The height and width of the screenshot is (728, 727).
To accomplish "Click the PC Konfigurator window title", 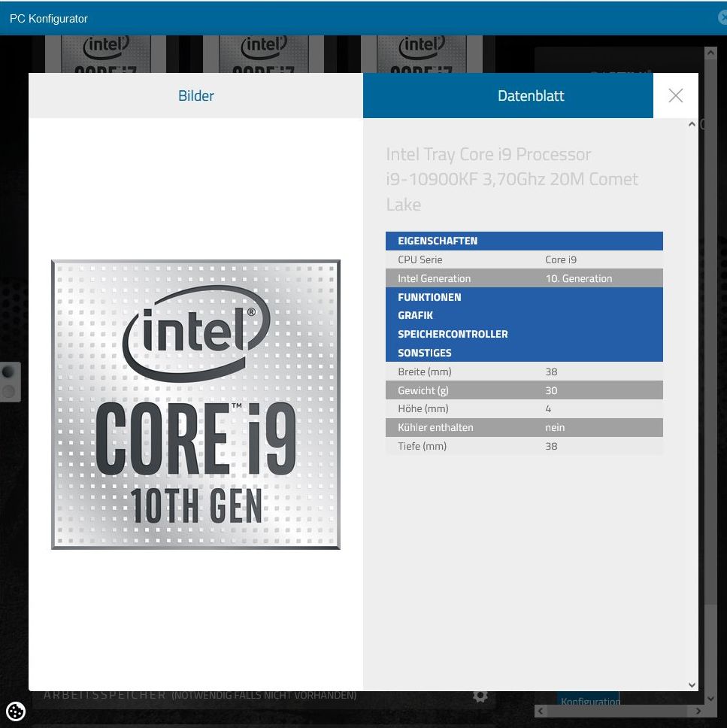I will click(49, 19).
